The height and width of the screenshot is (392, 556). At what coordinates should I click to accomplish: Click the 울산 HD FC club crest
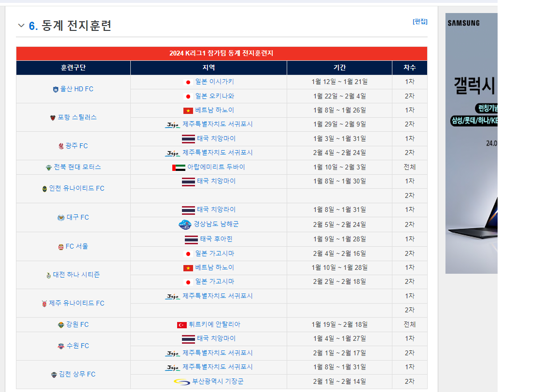click(56, 89)
